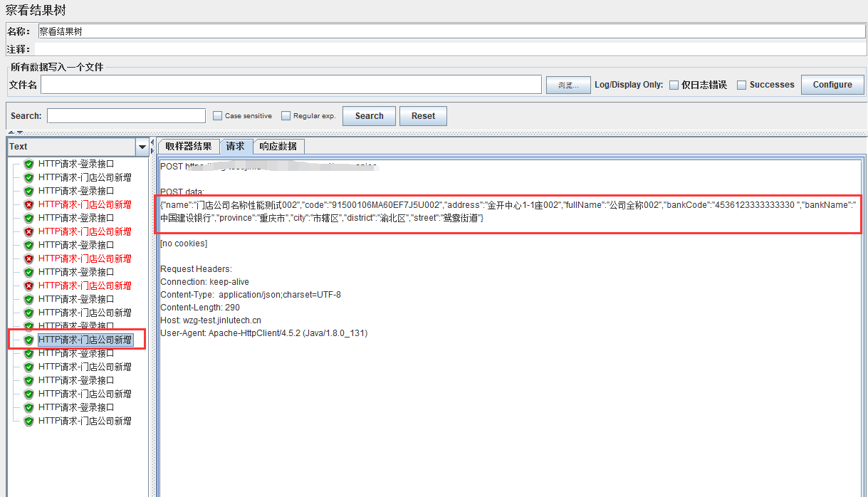Switch to the 响应数据 tab
Screen dimensions: 868x497
[278, 146]
